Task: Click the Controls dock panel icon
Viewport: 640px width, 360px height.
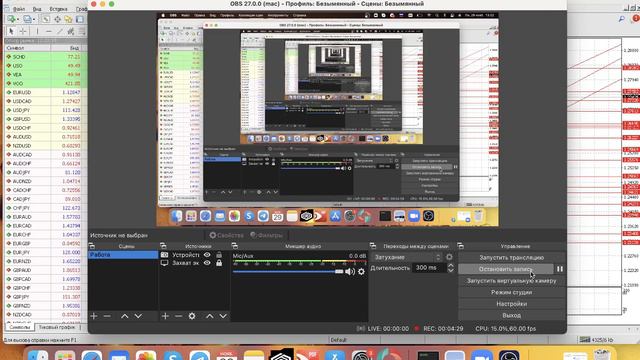Action: [x=460, y=246]
